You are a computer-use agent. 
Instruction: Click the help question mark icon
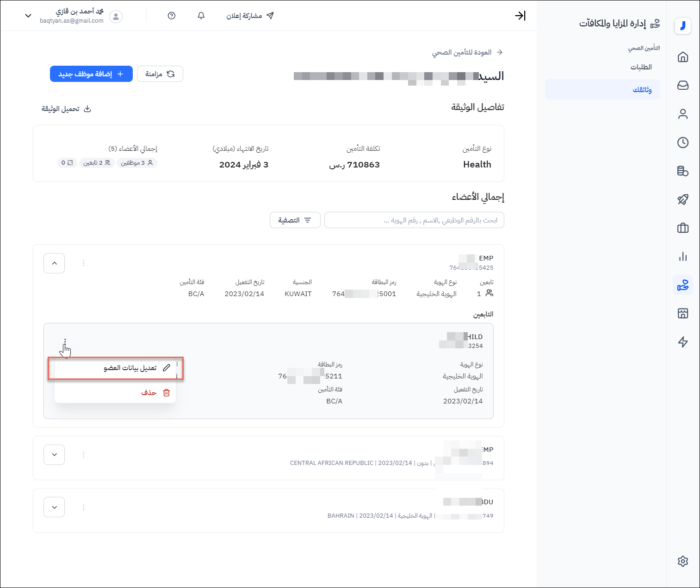pyautogui.click(x=172, y=16)
